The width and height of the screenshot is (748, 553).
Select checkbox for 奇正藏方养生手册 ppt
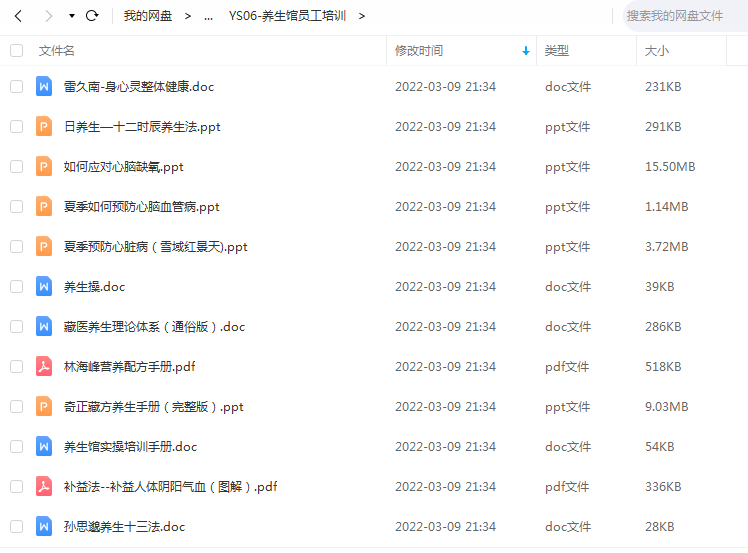tap(17, 407)
